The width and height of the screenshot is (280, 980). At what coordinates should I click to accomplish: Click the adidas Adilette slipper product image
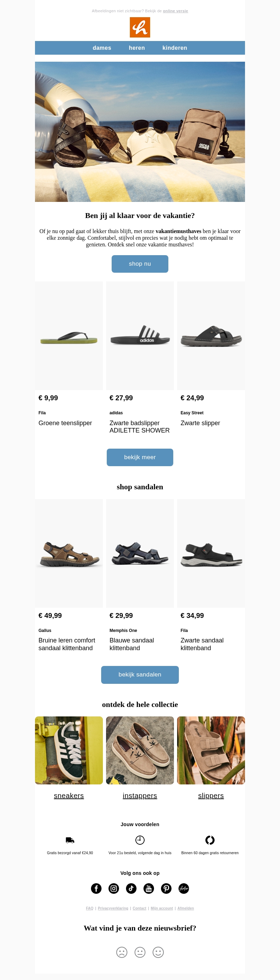coord(140,335)
